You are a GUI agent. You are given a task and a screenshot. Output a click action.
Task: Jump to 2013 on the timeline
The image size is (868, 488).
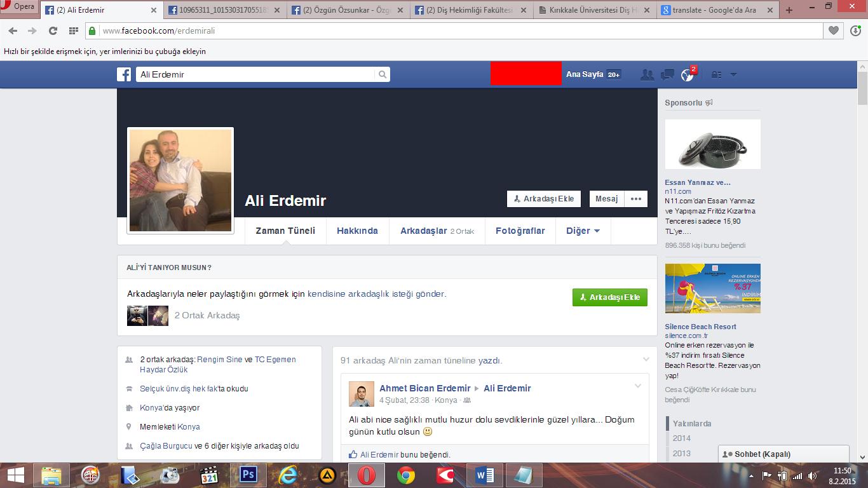682,453
